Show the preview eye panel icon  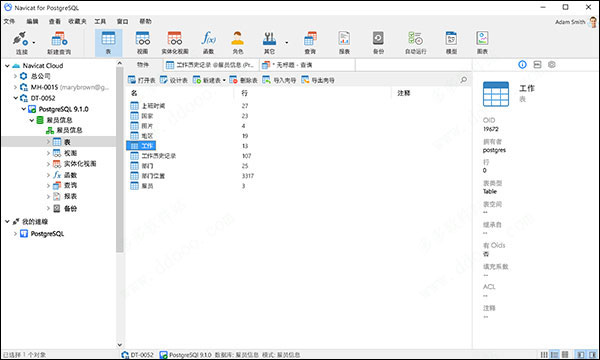(551, 65)
